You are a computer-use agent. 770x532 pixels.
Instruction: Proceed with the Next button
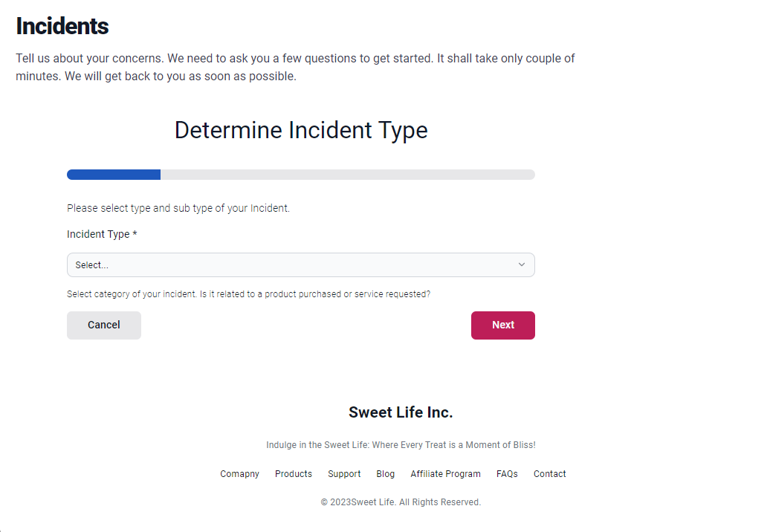502,325
